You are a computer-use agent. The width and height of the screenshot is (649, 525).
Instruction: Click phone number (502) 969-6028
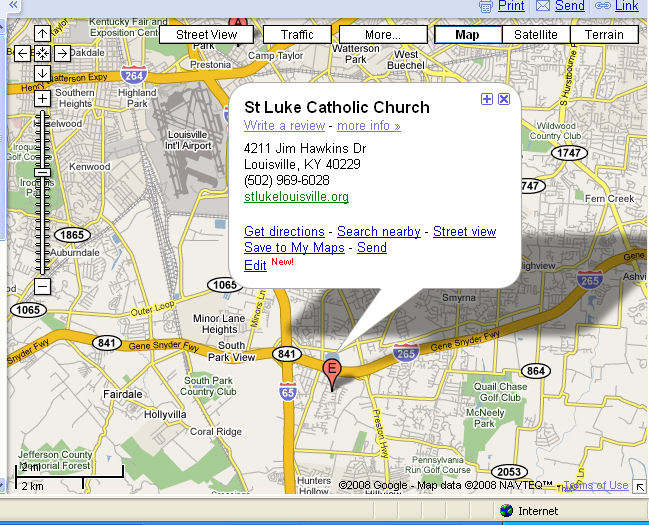pos(286,180)
